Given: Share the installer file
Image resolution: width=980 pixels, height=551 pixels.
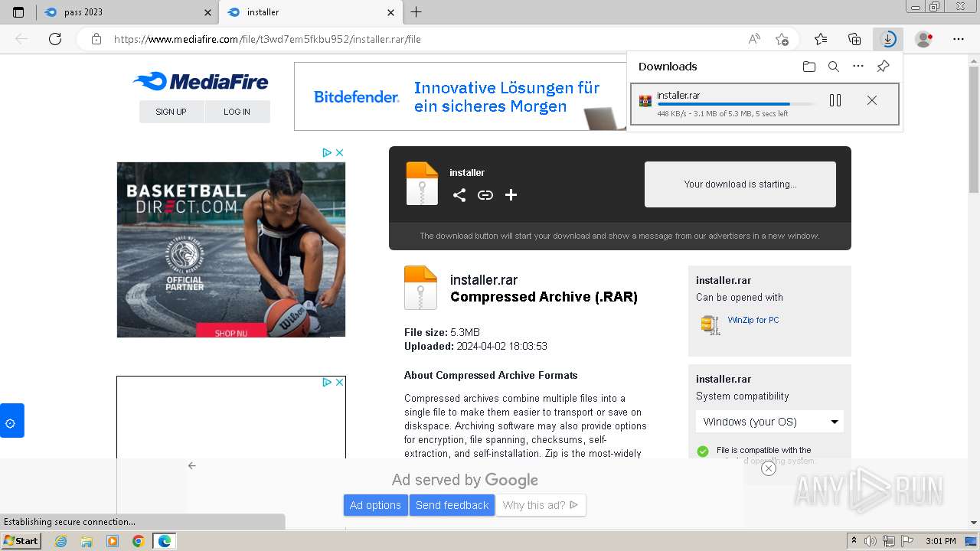Looking at the screenshot, I should 459,195.
